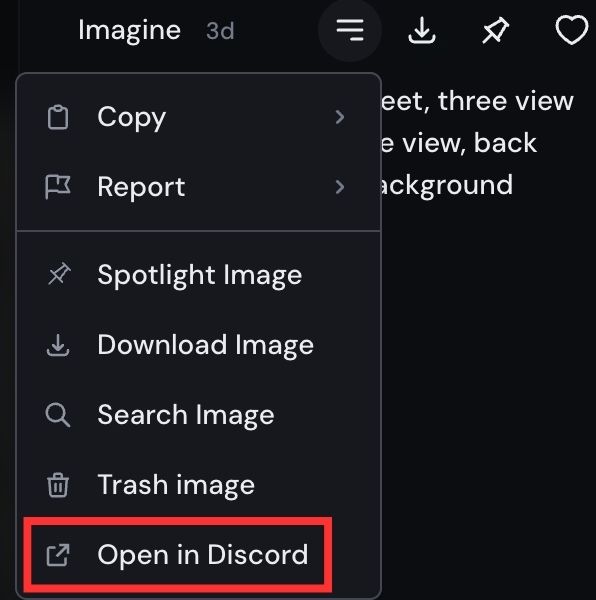The height and width of the screenshot is (600, 596).
Task: Click the pin icon beside Spotlight Image
Action: [x=59, y=274]
